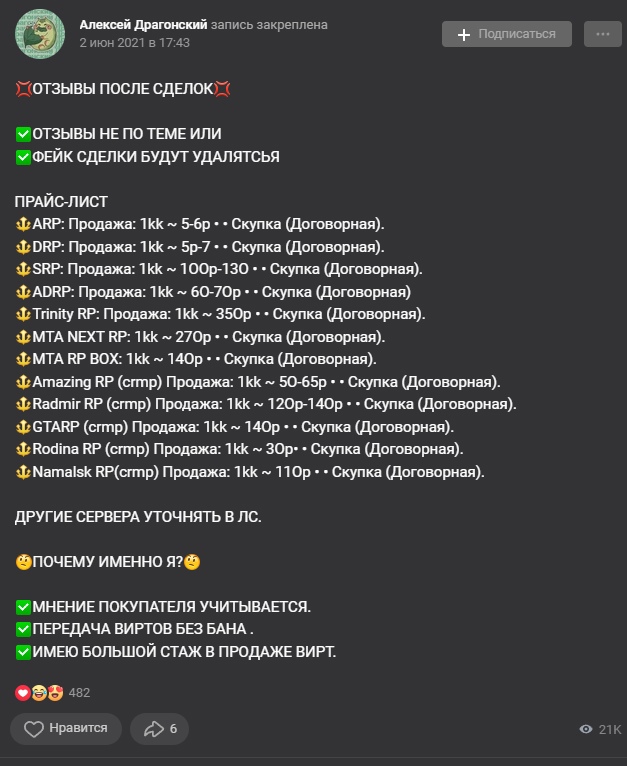Click red anger emoji before ОТЗЫВЫ ПОСЛЕ СДЕЛОК
This screenshot has width=627, height=766.
coord(23,89)
